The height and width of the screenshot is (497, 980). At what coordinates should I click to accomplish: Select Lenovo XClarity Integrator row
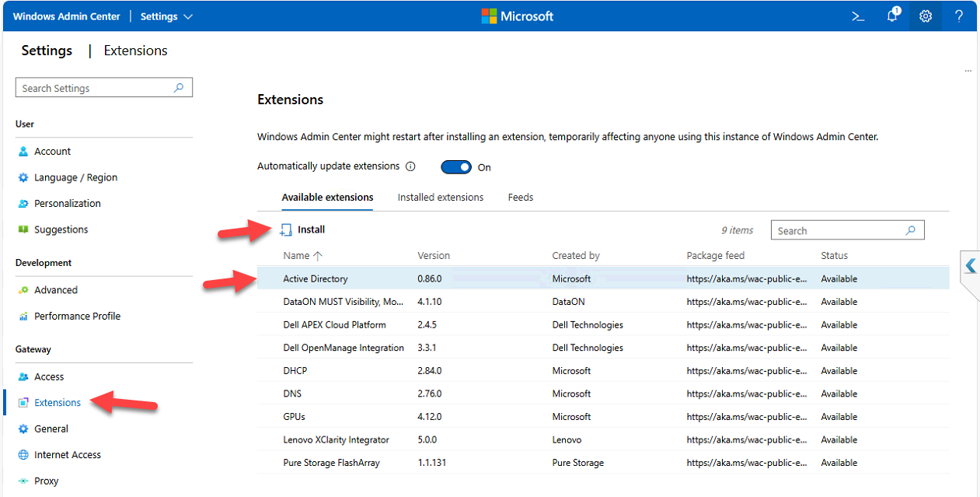[x=603, y=440]
